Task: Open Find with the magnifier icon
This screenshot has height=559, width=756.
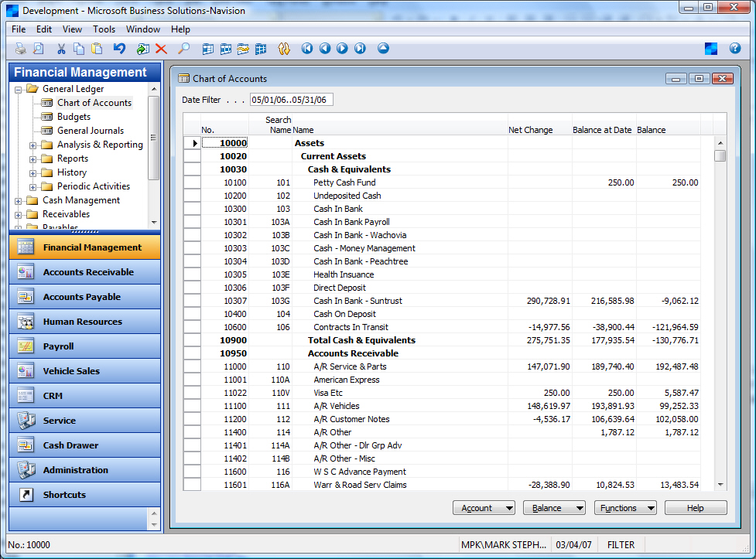Action: click(x=183, y=49)
